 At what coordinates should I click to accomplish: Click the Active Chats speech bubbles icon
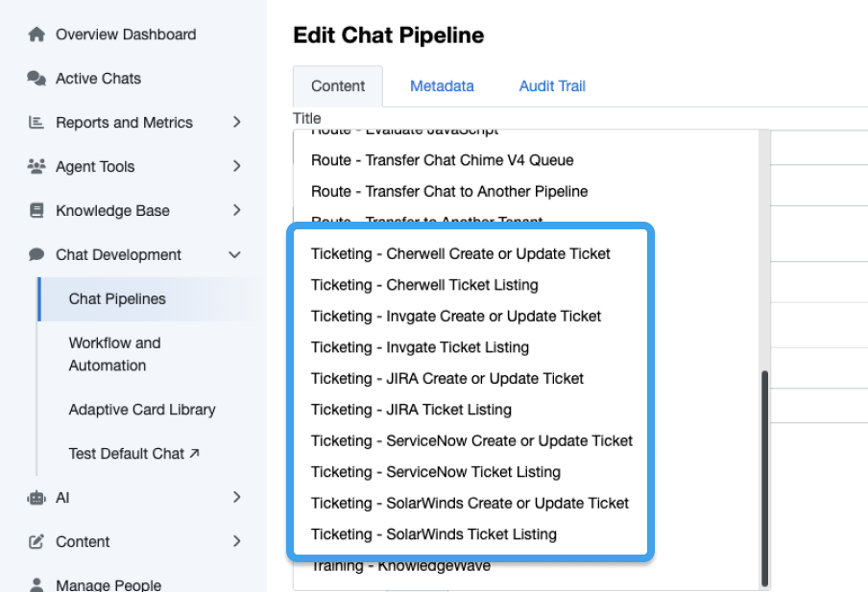[36, 79]
